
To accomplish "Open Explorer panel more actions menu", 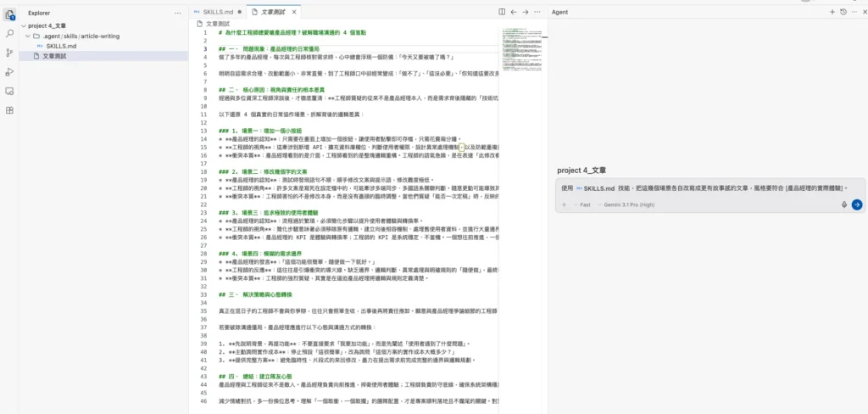I will click(178, 13).
